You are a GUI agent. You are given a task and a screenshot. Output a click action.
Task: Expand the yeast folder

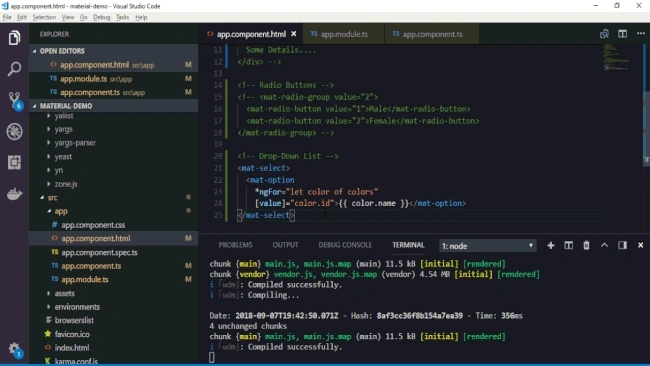click(113, 156)
